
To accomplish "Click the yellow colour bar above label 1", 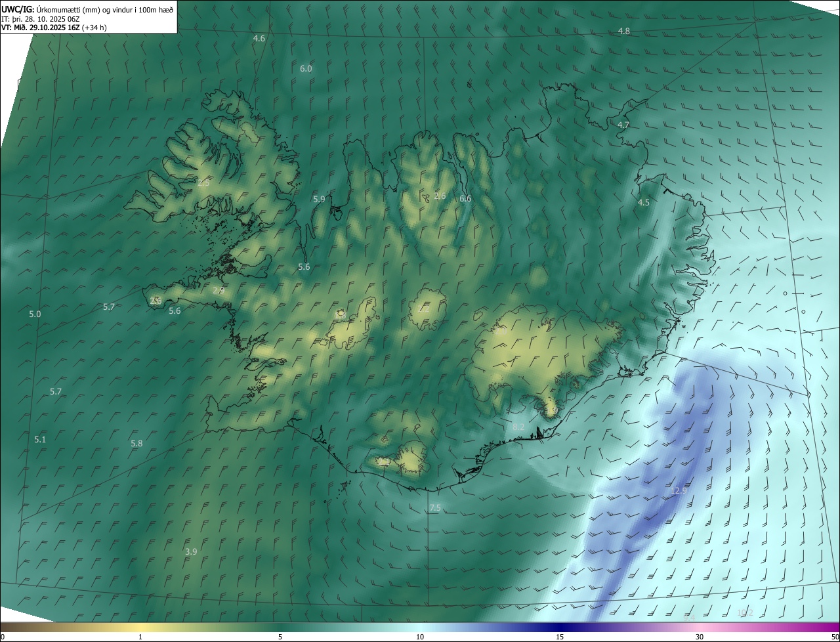I will coord(140,628).
